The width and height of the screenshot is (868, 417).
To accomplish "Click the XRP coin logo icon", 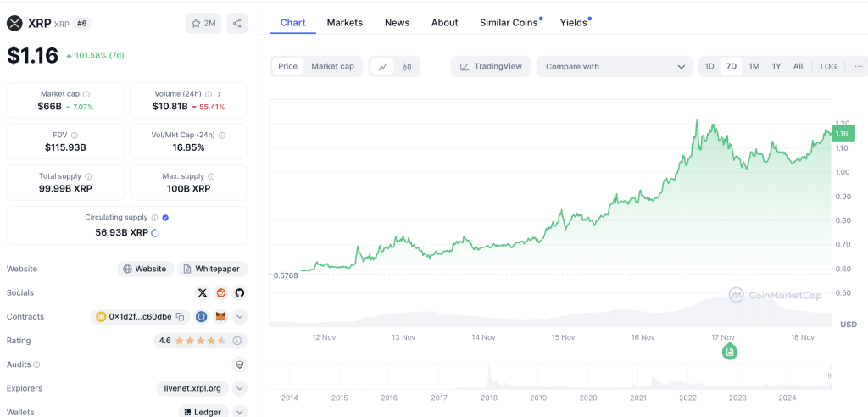I will pyautogui.click(x=15, y=23).
